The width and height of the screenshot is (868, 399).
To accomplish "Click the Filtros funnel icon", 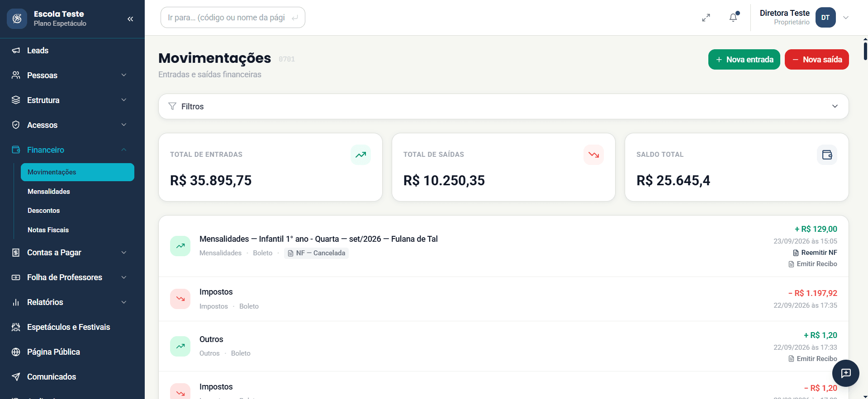I will (172, 107).
